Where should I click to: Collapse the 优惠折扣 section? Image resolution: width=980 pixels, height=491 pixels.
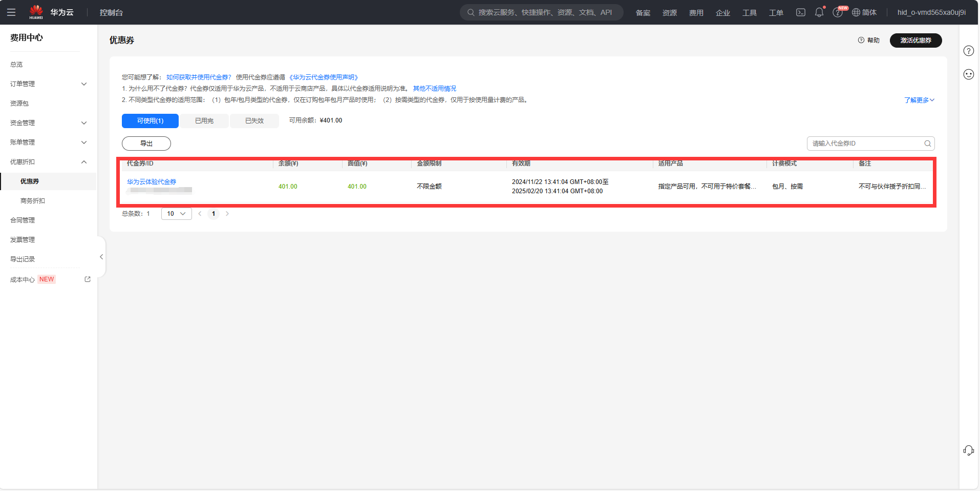[x=84, y=162]
